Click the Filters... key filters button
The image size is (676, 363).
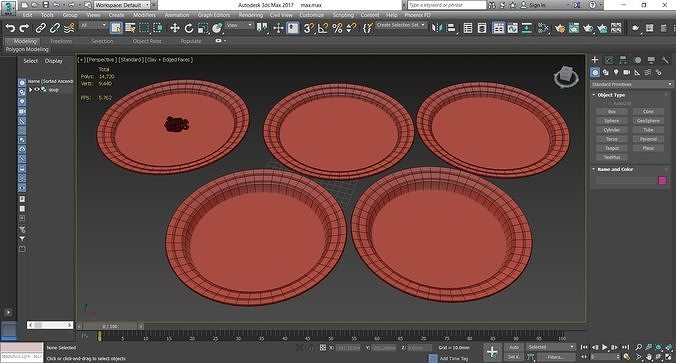coord(555,357)
